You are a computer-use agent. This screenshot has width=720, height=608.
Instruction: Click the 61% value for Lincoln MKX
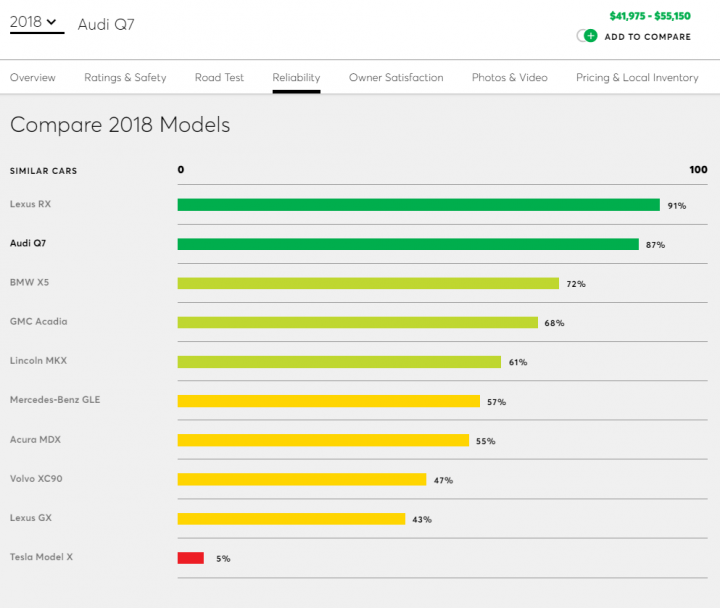518,362
